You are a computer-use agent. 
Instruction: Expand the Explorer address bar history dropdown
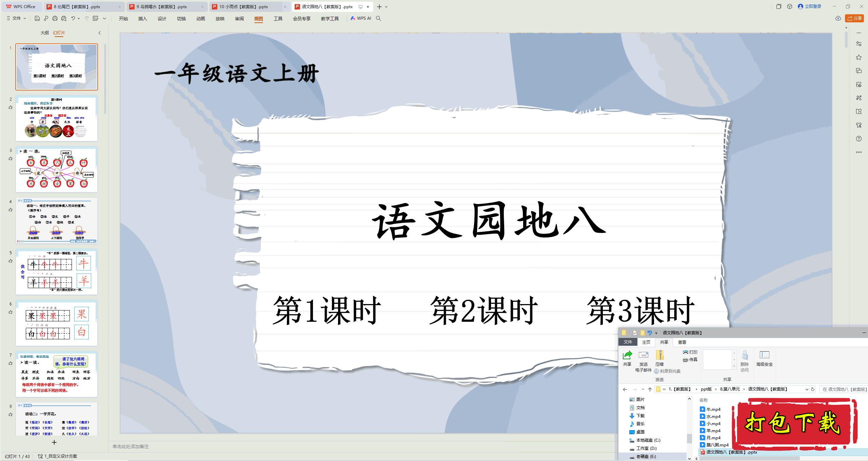point(807,389)
